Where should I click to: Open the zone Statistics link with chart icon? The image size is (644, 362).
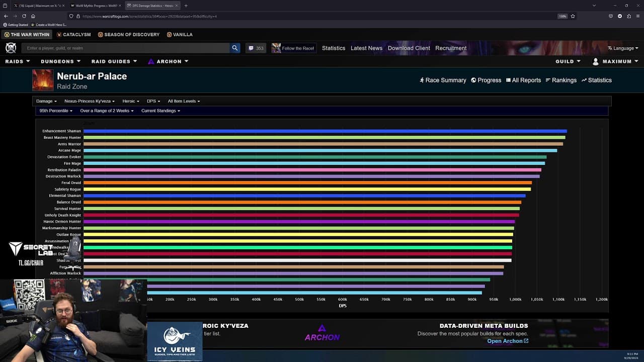[597, 80]
